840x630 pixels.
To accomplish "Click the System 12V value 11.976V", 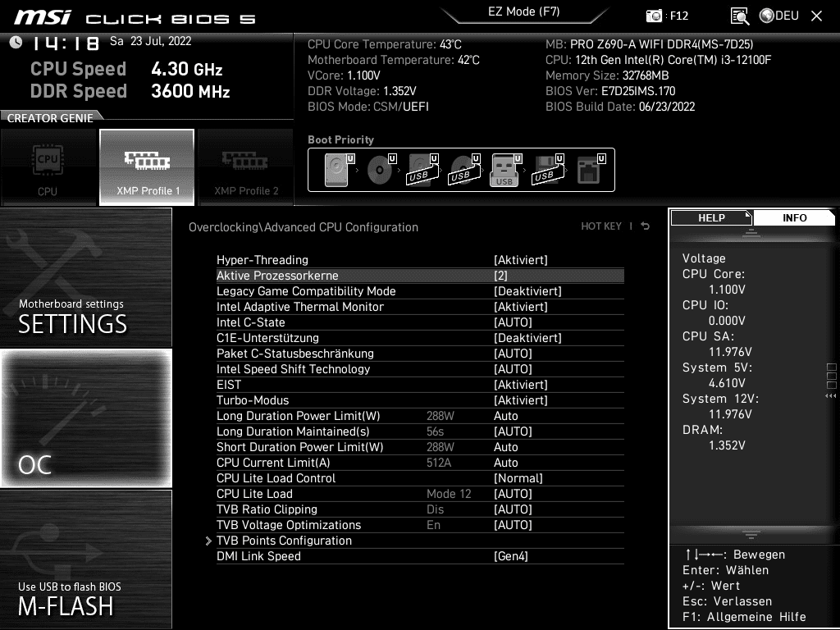I will point(730,414).
